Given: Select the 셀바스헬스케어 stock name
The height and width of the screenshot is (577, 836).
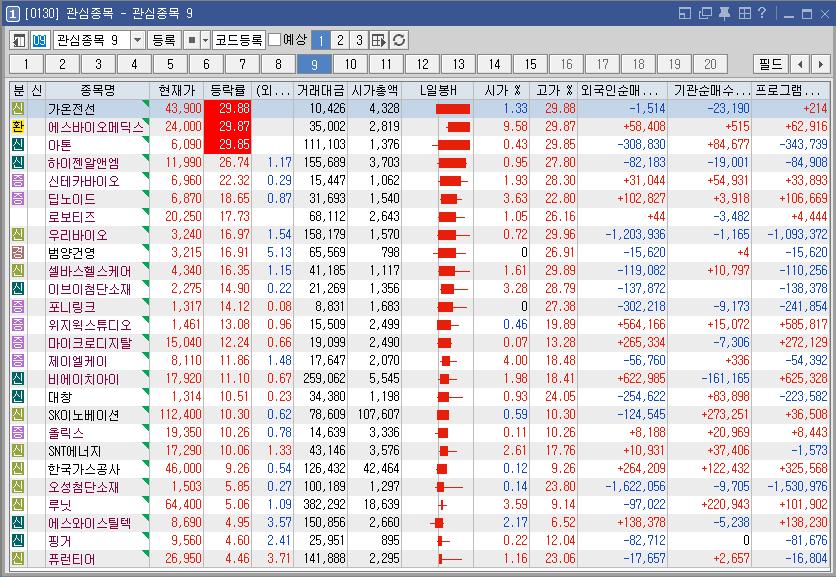Looking at the screenshot, I should [x=90, y=270].
